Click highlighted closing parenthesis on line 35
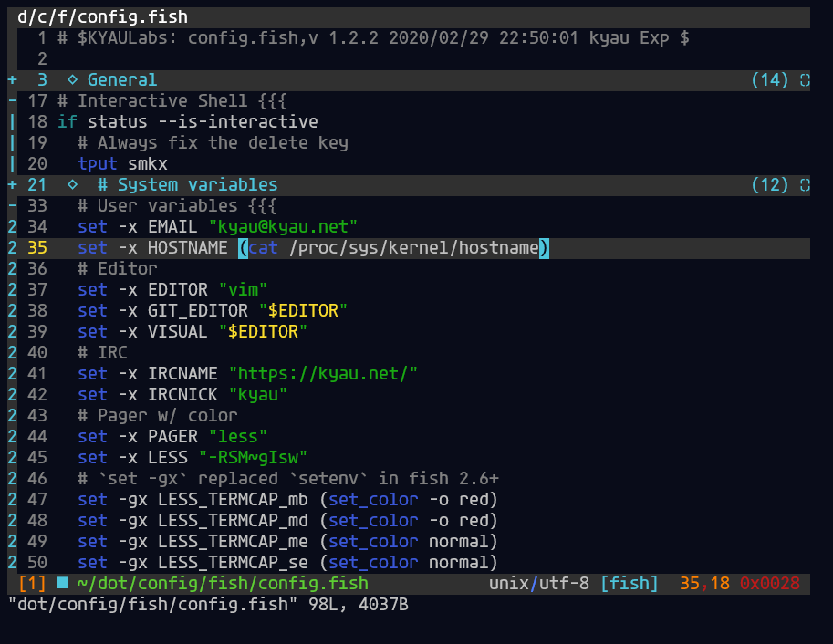 [x=544, y=247]
